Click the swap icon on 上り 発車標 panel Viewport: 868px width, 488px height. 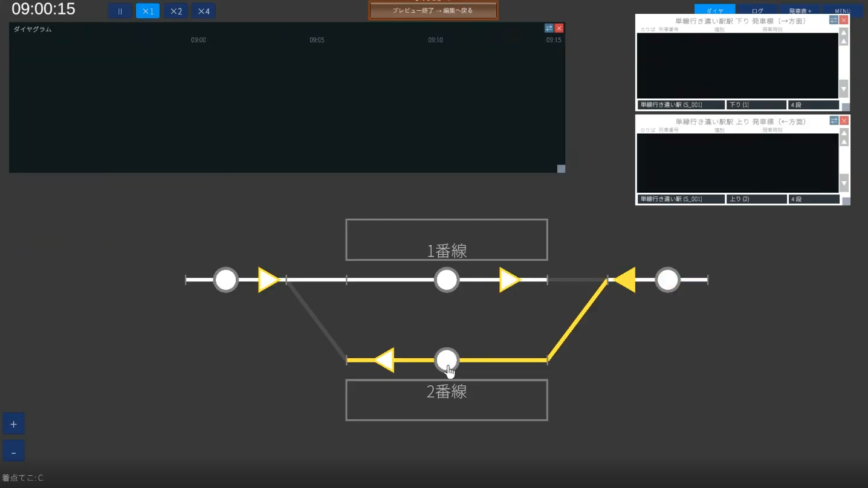(834, 121)
